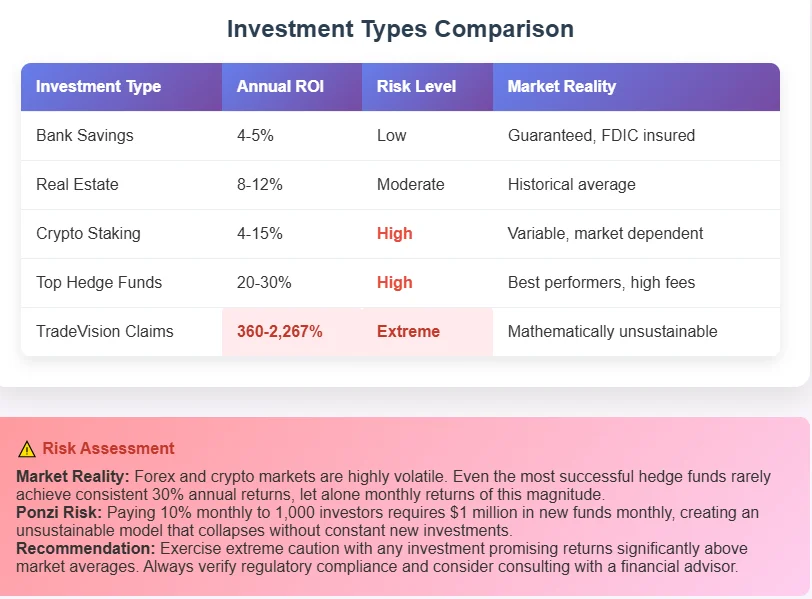Image resolution: width=812 pixels, height=599 pixels.
Task: Click the Real Estate row label
Action: (77, 184)
